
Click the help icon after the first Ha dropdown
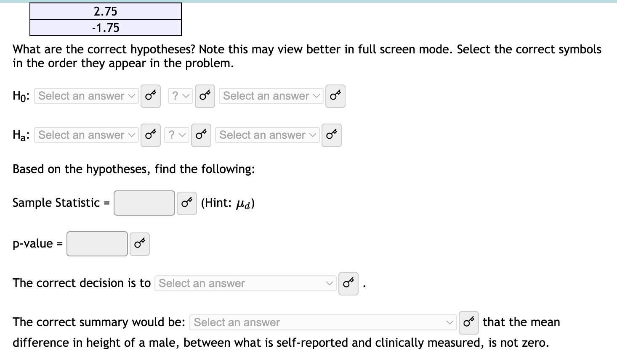[150, 135]
